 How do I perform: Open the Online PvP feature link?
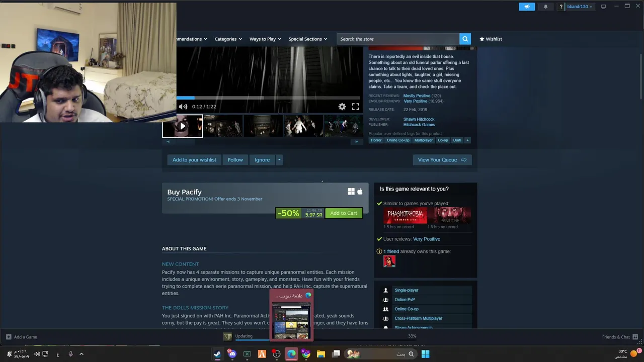click(x=405, y=300)
